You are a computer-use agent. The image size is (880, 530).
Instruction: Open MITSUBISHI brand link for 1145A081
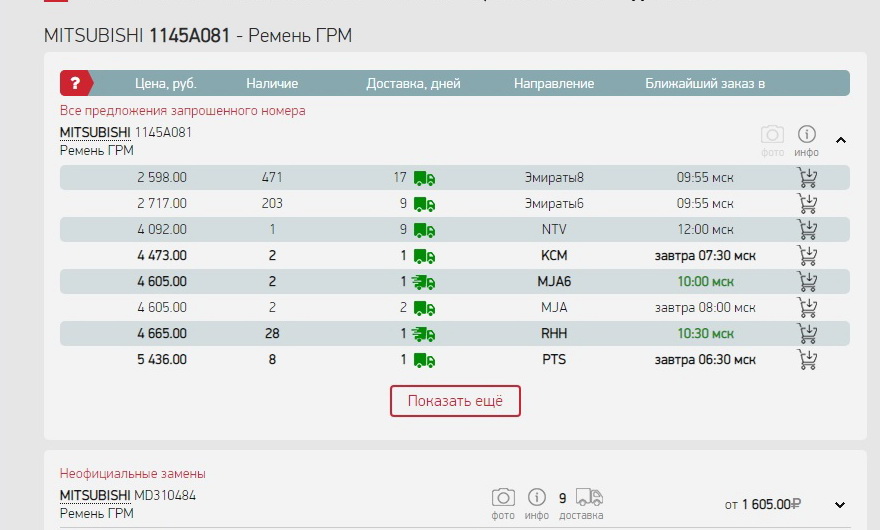(95, 132)
